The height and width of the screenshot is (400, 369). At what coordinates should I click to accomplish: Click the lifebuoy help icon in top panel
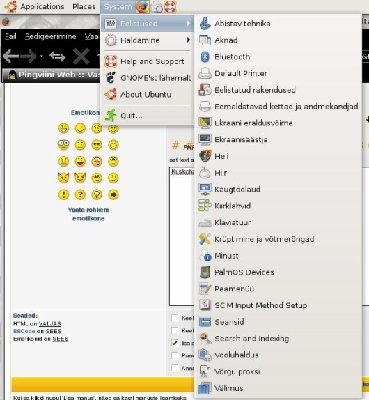pos(170,7)
